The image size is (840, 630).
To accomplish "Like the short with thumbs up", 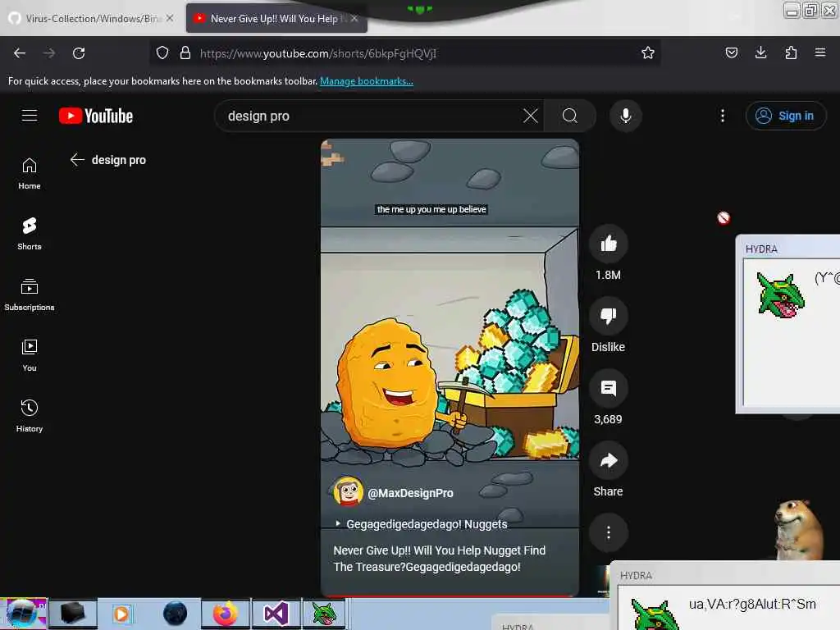I will [608, 244].
